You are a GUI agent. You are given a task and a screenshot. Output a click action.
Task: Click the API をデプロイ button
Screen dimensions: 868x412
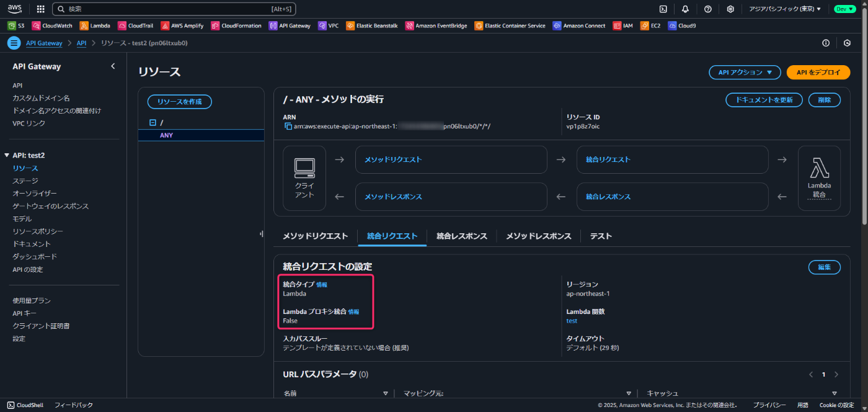(x=818, y=72)
